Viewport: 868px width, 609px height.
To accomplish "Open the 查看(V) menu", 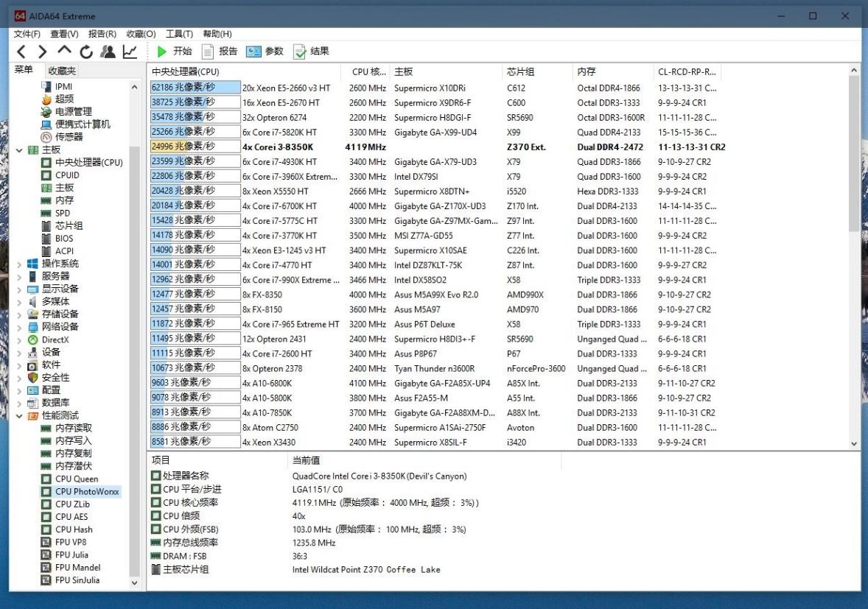I will [64, 34].
